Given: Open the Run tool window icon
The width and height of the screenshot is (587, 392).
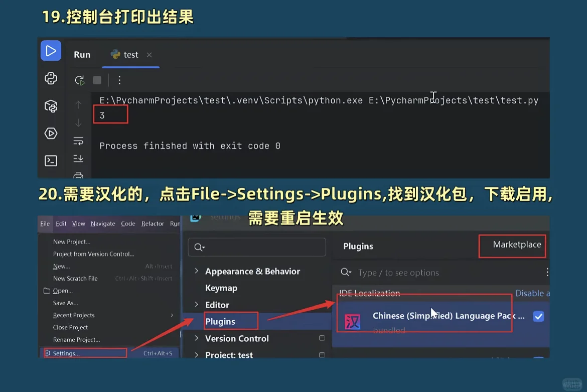Looking at the screenshot, I should [51, 50].
